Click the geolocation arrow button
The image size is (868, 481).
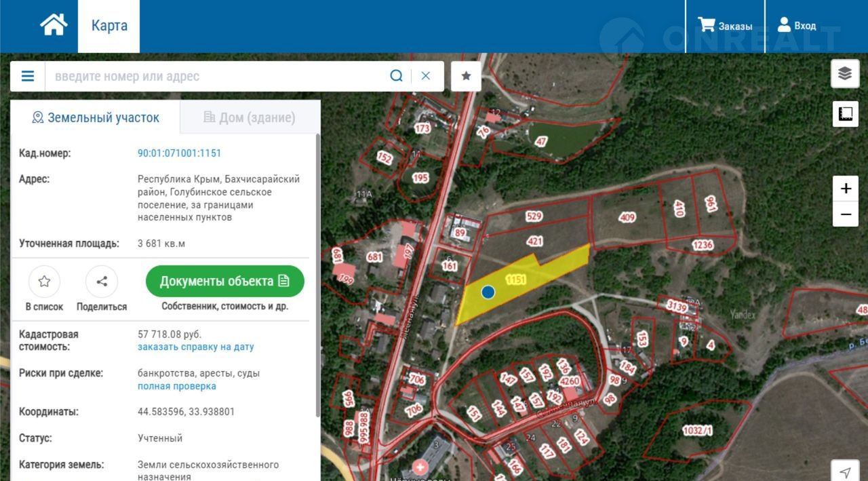point(845,472)
